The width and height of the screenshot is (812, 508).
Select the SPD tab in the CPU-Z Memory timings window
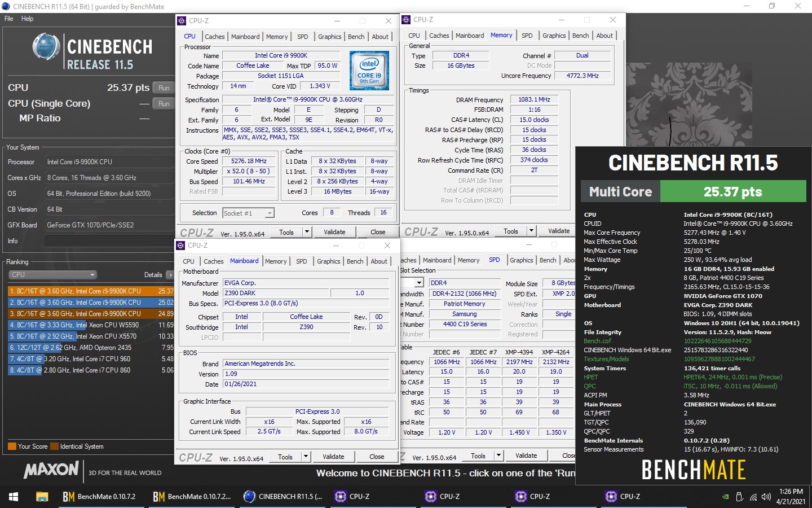click(527, 36)
